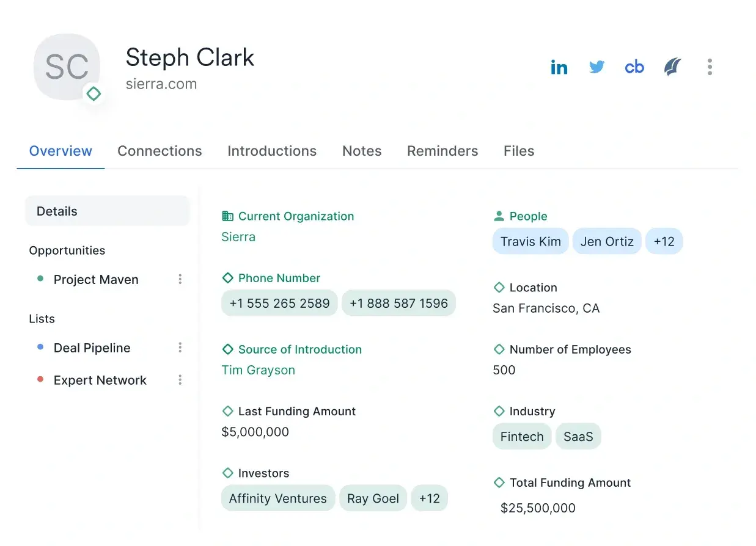Open the options menu for Expert Network

[180, 380]
